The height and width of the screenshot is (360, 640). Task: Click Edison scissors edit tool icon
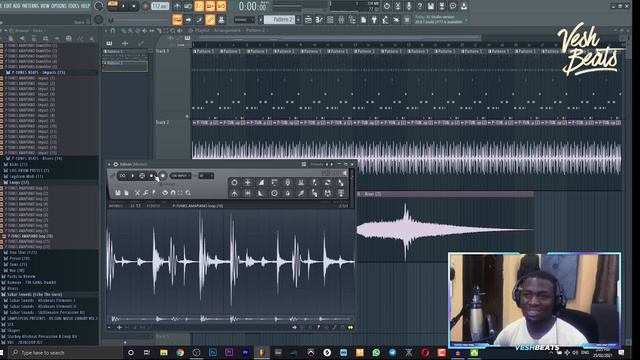[x=137, y=192]
